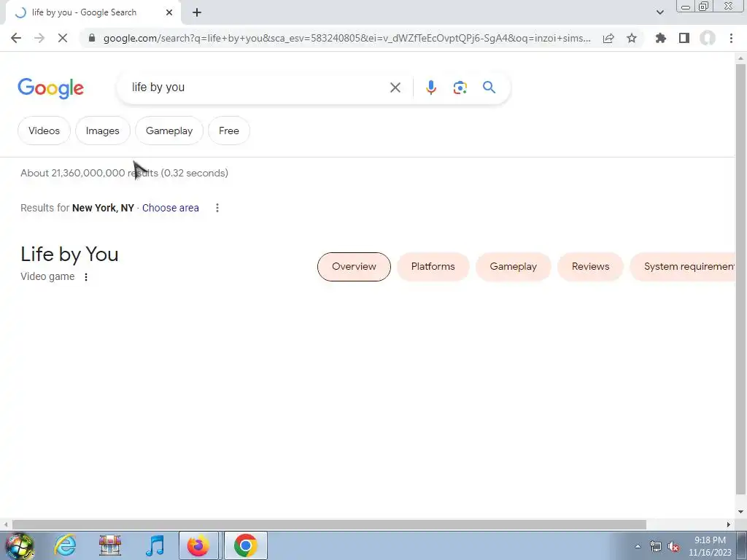Switch to the Platforms tab
Screen dimensions: 747x560
[x=433, y=267]
